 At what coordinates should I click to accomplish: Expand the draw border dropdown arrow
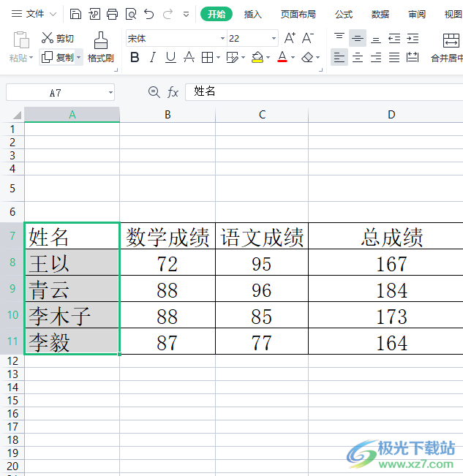pos(243,57)
